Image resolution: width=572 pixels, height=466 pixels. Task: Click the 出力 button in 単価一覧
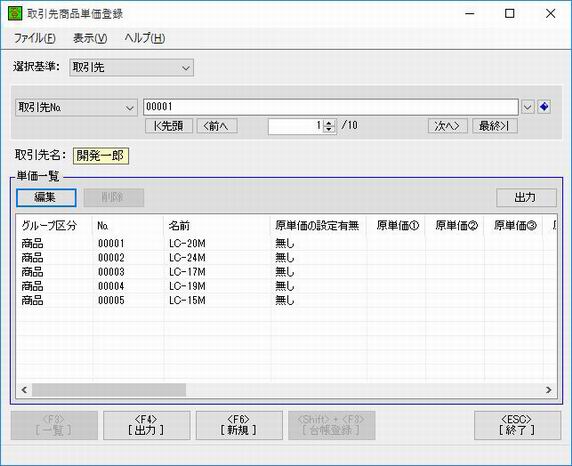(x=526, y=197)
